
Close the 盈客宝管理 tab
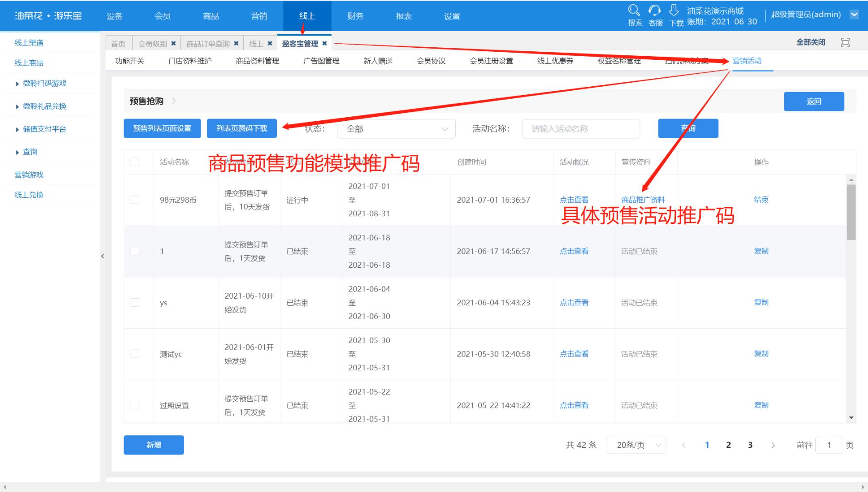tap(325, 43)
